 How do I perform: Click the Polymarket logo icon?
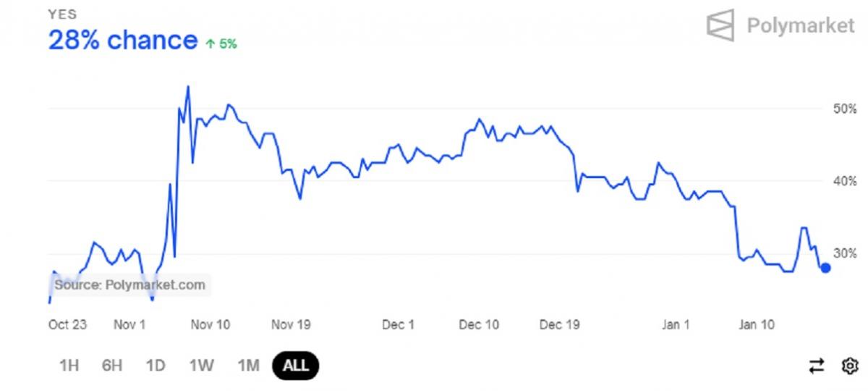click(720, 26)
